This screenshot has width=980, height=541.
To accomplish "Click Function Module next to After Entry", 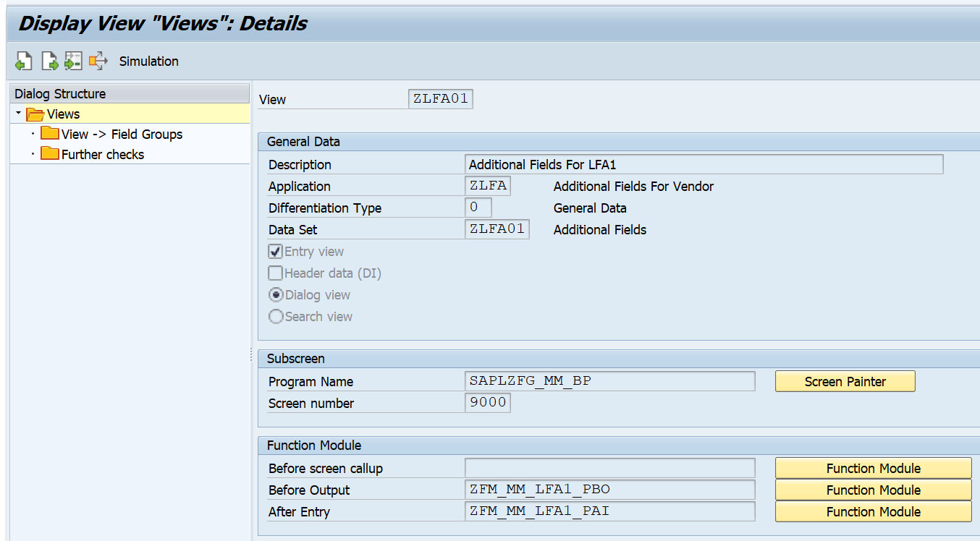I will click(873, 511).
